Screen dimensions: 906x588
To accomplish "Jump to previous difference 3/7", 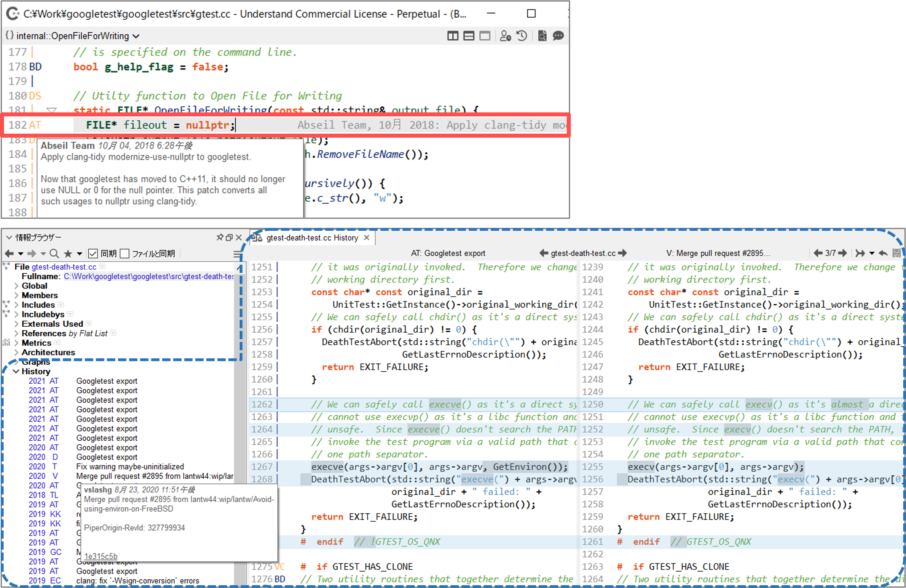I will [x=818, y=253].
